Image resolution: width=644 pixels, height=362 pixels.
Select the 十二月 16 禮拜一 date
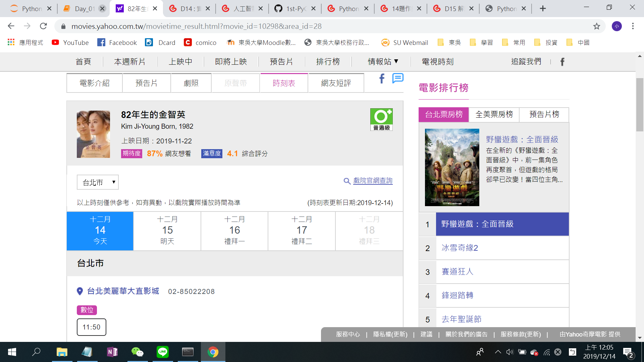coord(234,231)
